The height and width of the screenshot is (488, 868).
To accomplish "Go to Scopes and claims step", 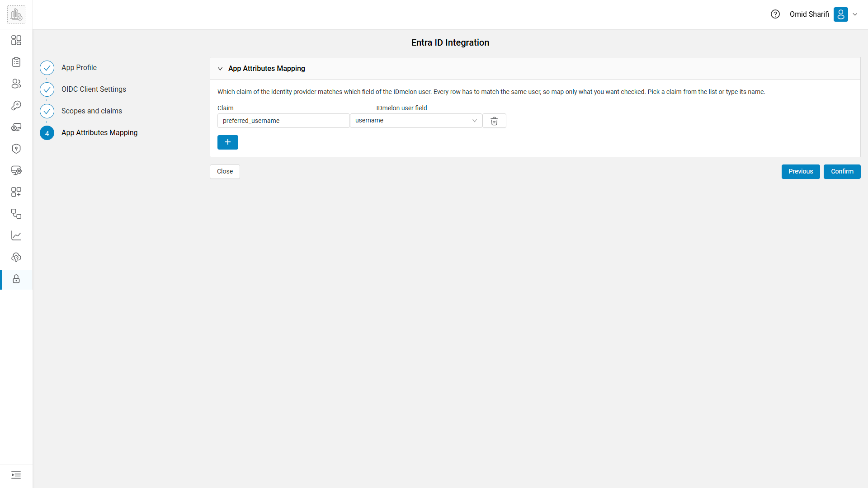I will point(92,111).
